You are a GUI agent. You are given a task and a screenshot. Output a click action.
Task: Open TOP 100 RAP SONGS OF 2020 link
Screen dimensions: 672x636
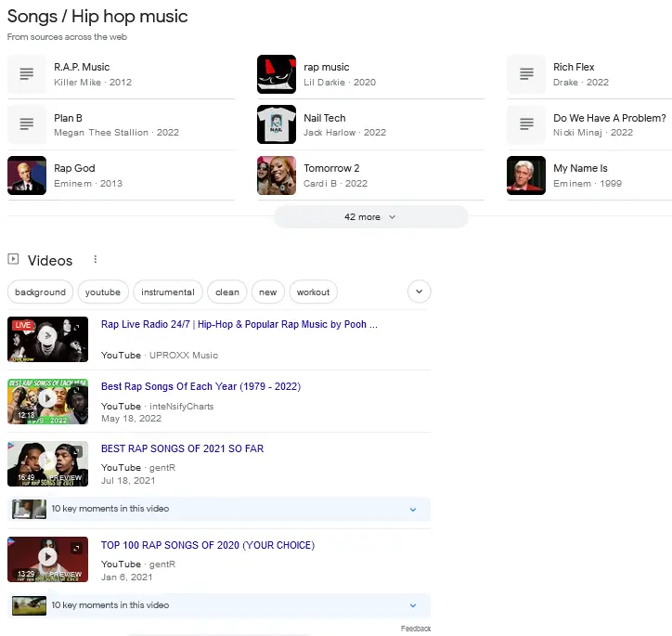pyautogui.click(x=208, y=545)
